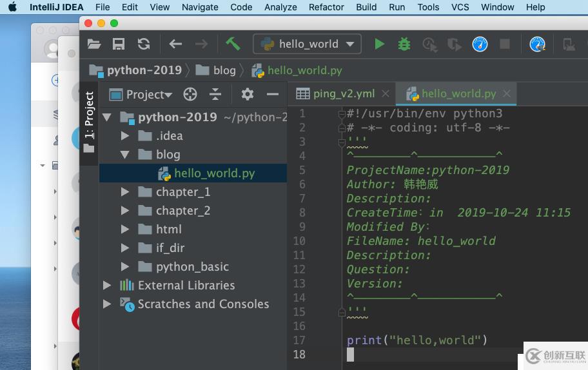Fold the docstring at line 3
This screenshot has height=370, width=588.
click(x=342, y=142)
